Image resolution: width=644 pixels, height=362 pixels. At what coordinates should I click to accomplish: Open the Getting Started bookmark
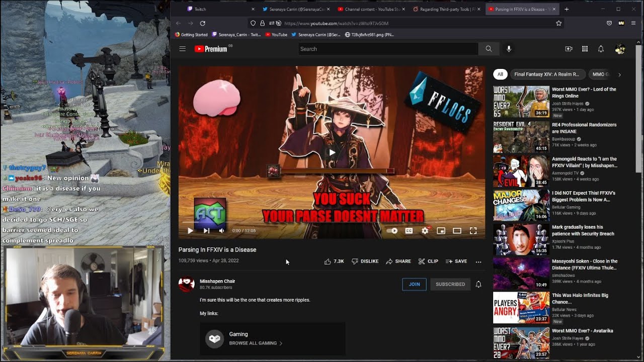191,35
